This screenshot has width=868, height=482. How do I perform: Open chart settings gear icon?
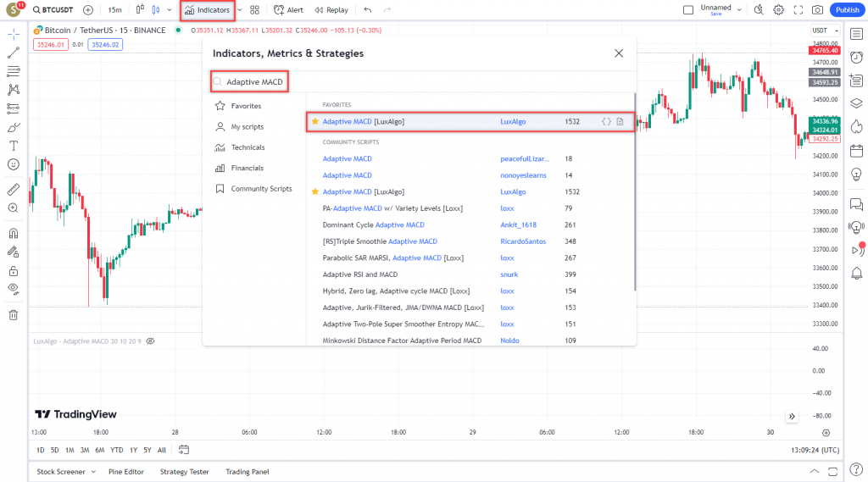click(778, 10)
